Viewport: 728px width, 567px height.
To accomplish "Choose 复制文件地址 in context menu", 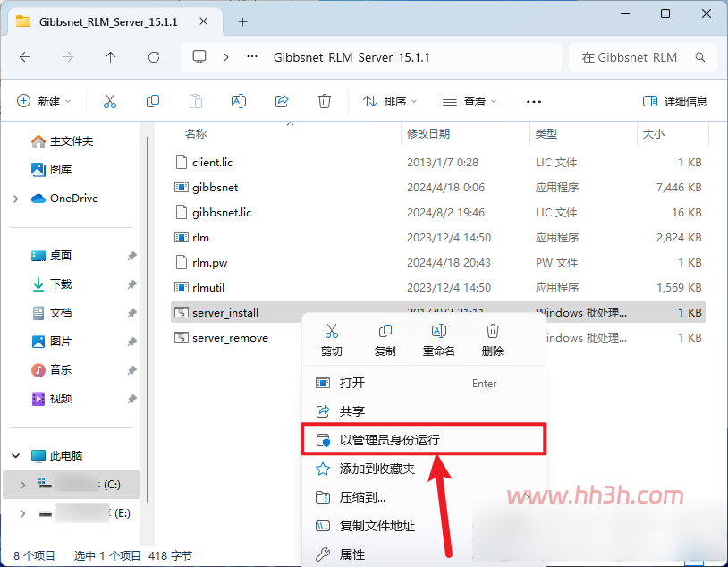I will pos(423,526).
